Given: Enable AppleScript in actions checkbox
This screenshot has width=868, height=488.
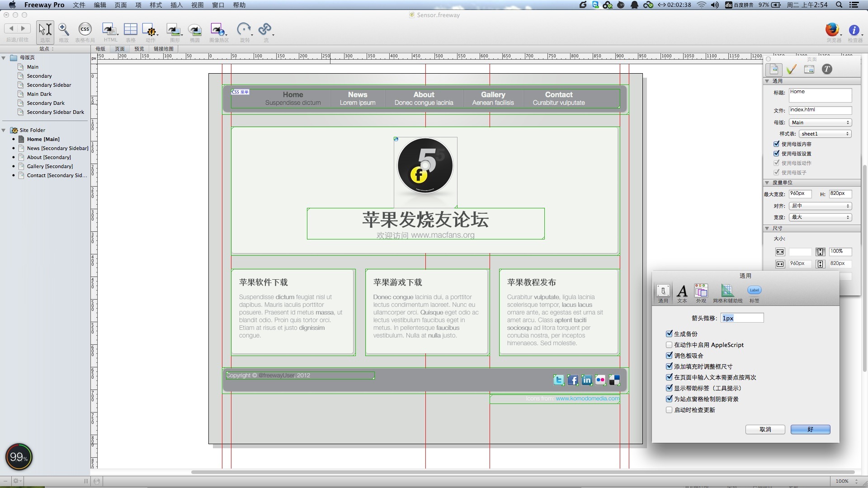Looking at the screenshot, I should (669, 345).
